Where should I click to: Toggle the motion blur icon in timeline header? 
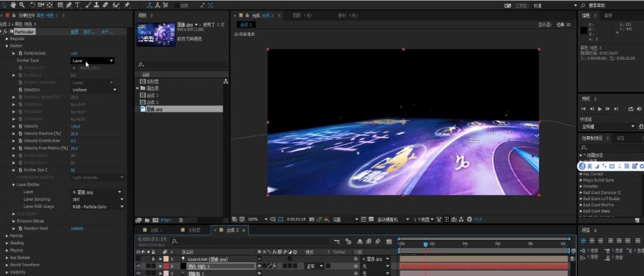coord(377,241)
